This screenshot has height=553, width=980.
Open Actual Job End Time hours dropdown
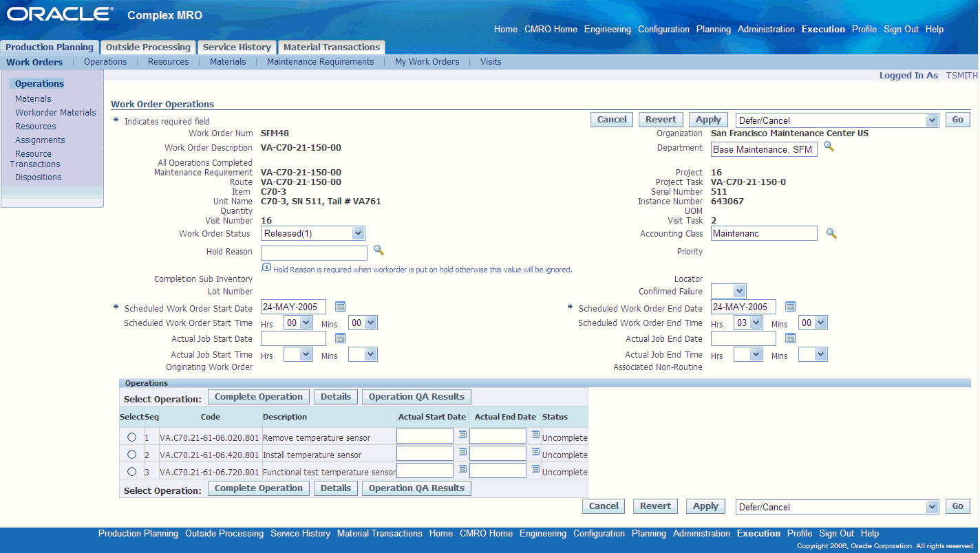748,355
